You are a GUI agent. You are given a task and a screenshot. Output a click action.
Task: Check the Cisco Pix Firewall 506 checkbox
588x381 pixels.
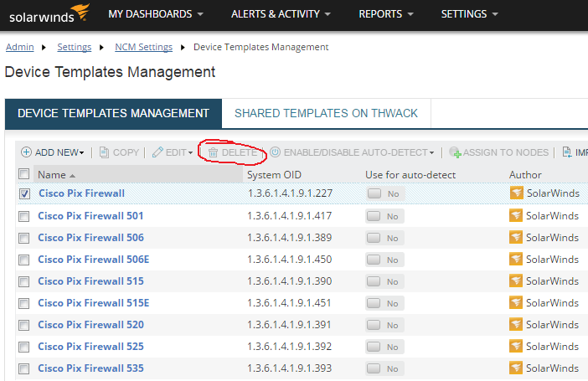pyautogui.click(x=24, y=238)
